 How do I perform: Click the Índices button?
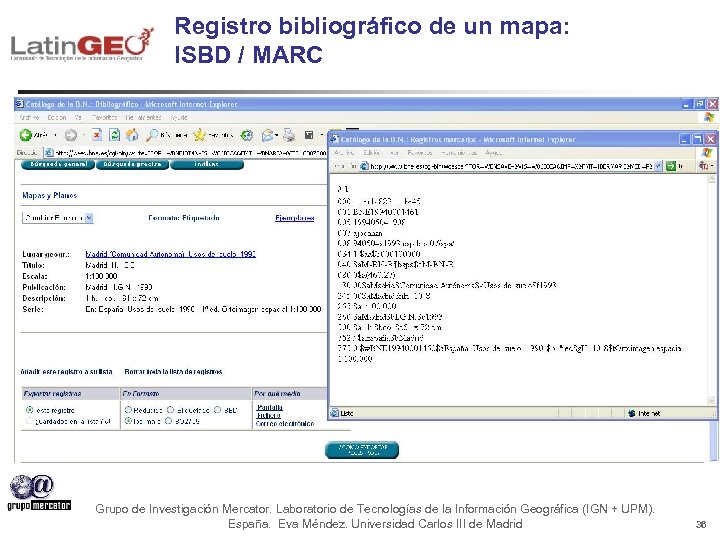207,164
